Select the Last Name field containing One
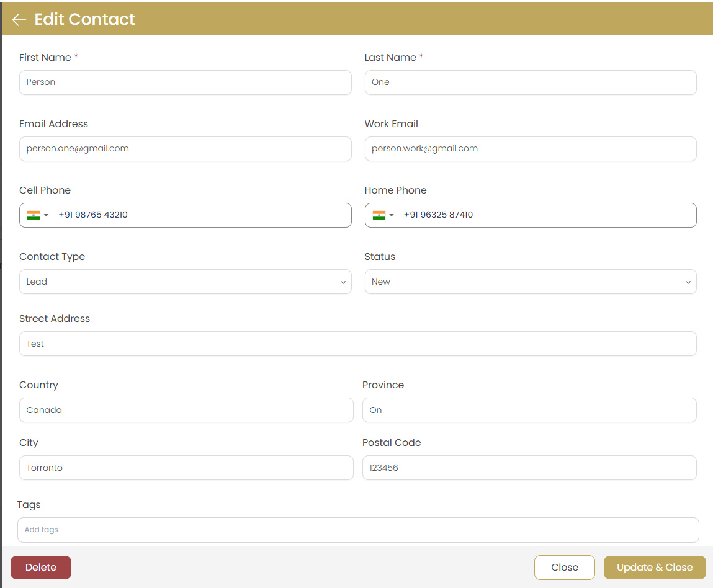Viewport: 713px width, 588px height. (530, 82)
